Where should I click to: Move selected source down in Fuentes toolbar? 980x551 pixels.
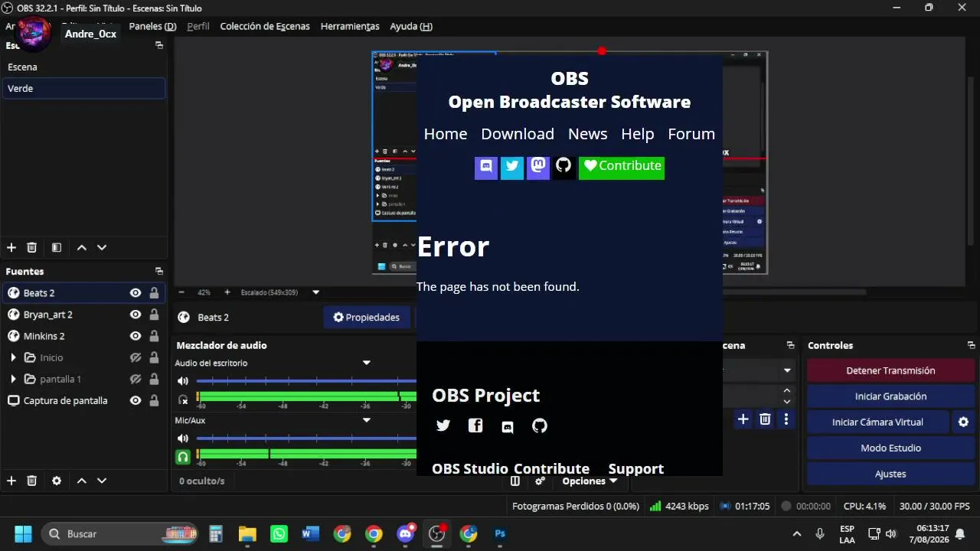(x=102, y=481)
